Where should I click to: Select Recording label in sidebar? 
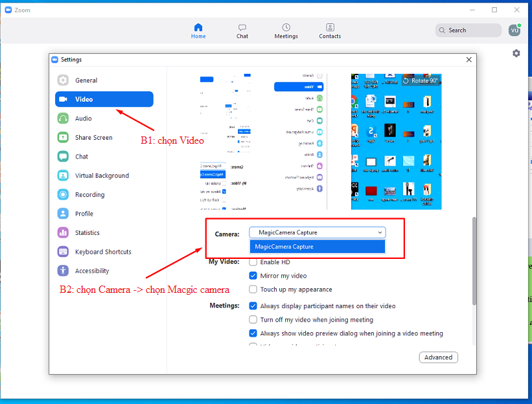tap(90, 194)
